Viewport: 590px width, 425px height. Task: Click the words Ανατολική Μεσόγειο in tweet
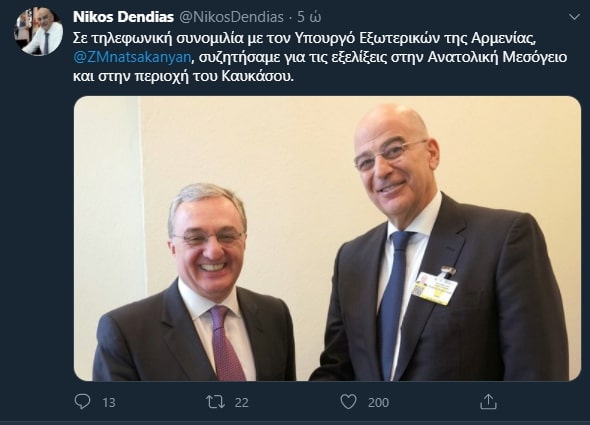(x=497, y=57)
